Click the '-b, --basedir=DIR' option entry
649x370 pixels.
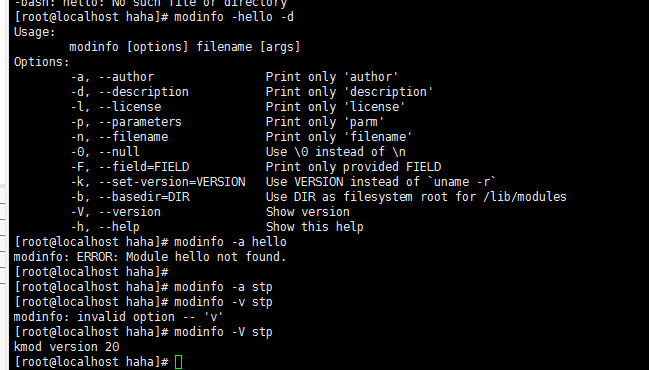(130, 197)
